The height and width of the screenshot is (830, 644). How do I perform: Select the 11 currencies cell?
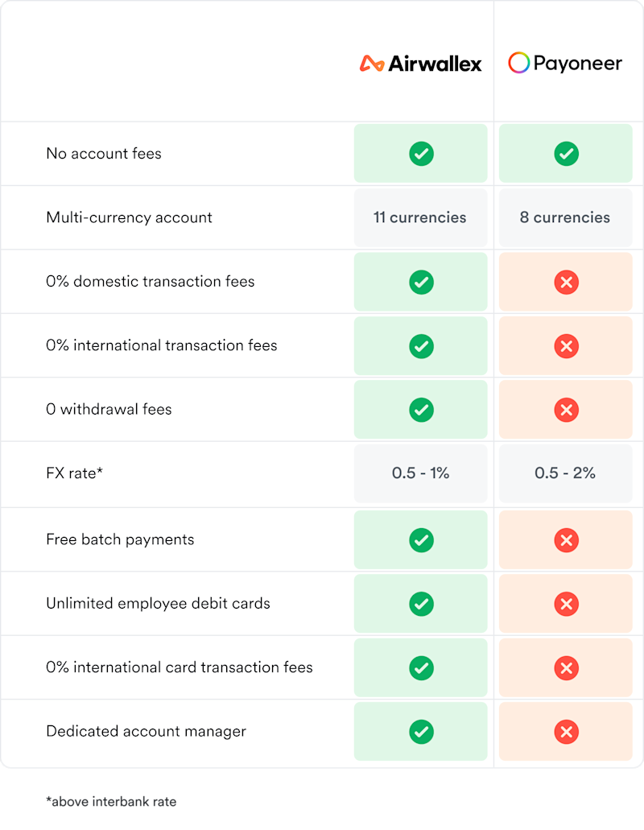click(x=421, y=217)
